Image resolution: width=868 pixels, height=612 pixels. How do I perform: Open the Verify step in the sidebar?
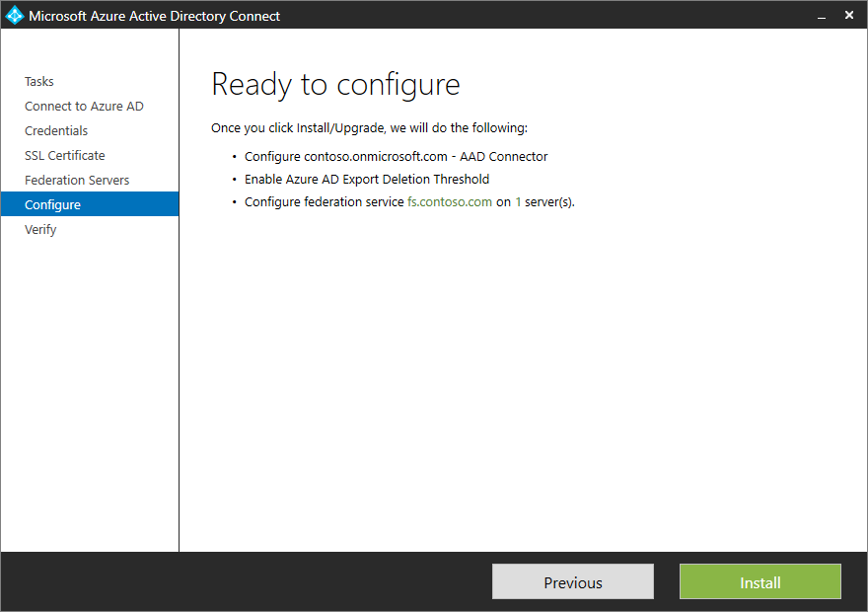[40, 229]
